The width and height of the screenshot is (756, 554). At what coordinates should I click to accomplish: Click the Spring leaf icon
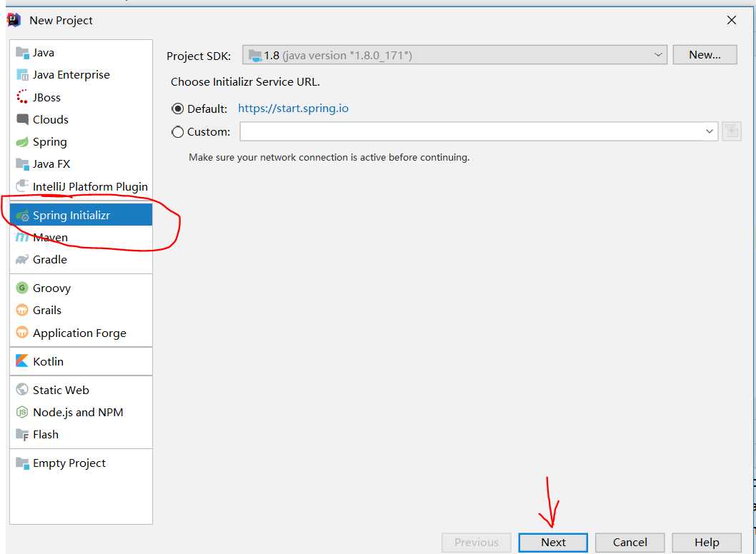[x=22, y=141]
